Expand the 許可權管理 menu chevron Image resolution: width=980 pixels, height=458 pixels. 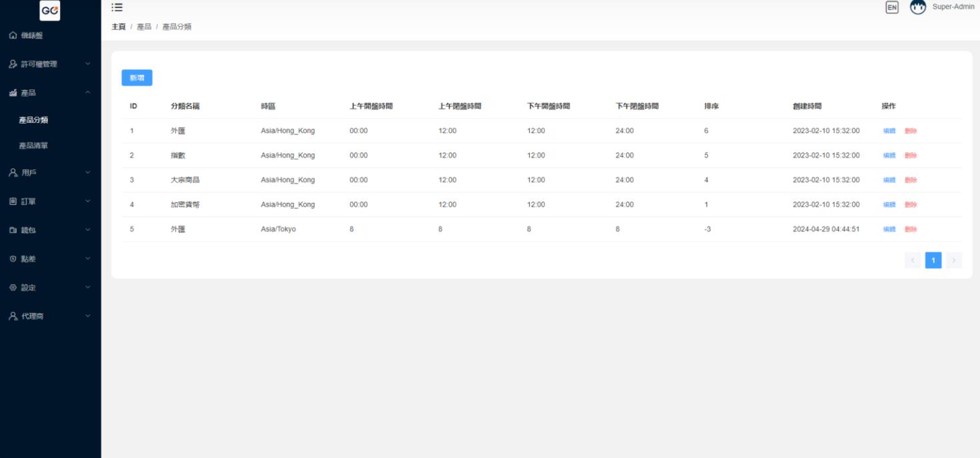click(x=88, y=64)
